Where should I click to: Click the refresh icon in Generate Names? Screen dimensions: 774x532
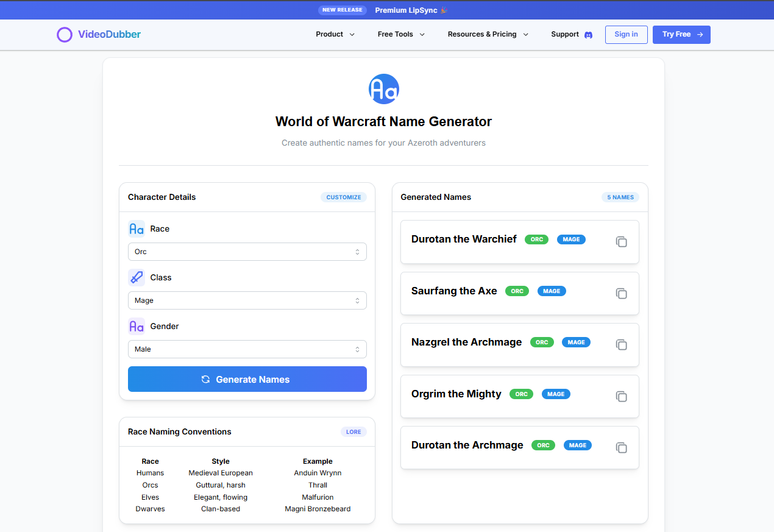(206, 379)
